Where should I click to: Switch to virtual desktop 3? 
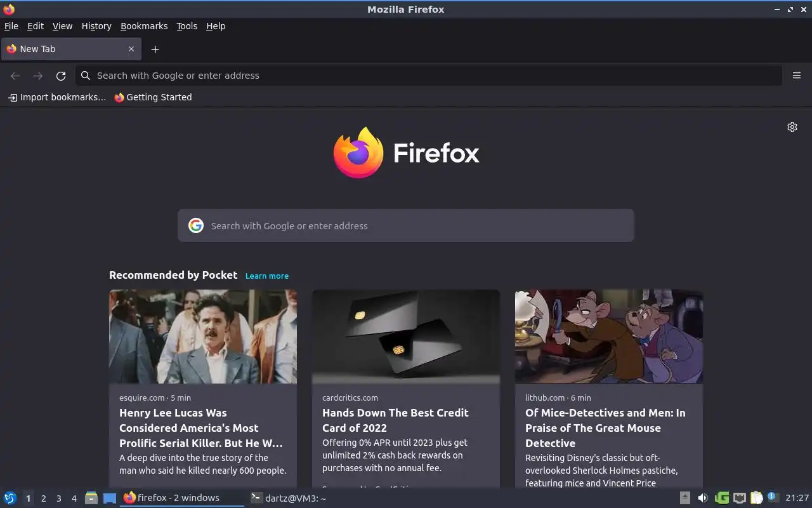tap(58, 498)
